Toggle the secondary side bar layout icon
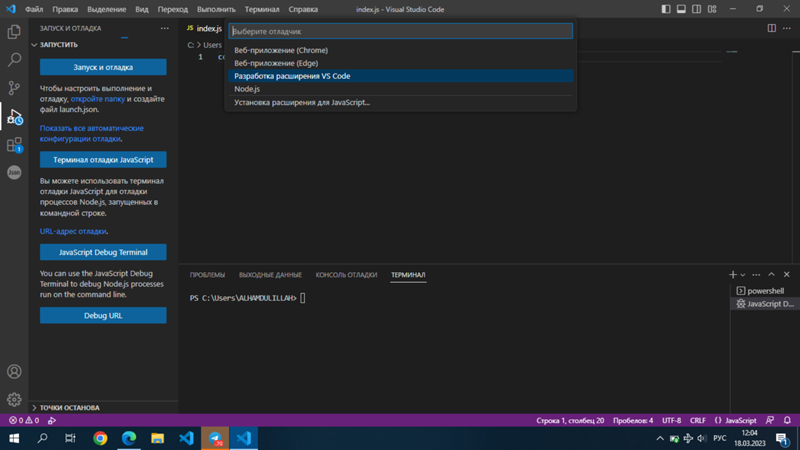Viewport: 800px width, 450px height. [696, 9]
